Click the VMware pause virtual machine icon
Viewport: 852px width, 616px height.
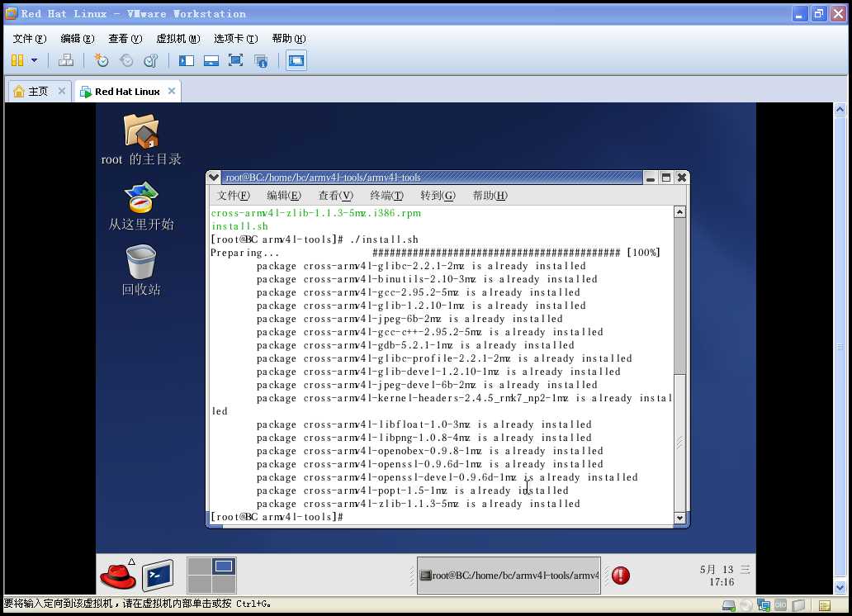[x=17, y=60]
